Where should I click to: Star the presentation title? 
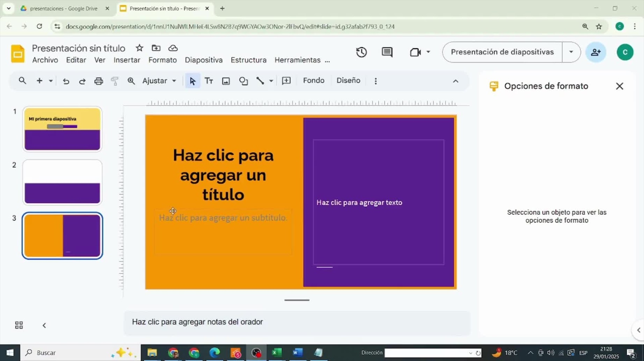coord(139,48)
